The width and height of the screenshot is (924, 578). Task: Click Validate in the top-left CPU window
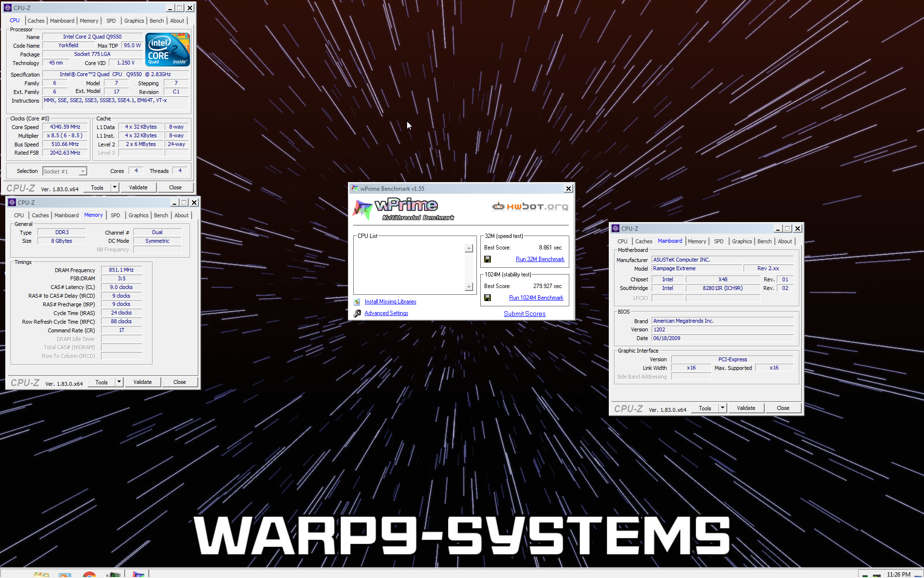(x=138, y=187)
